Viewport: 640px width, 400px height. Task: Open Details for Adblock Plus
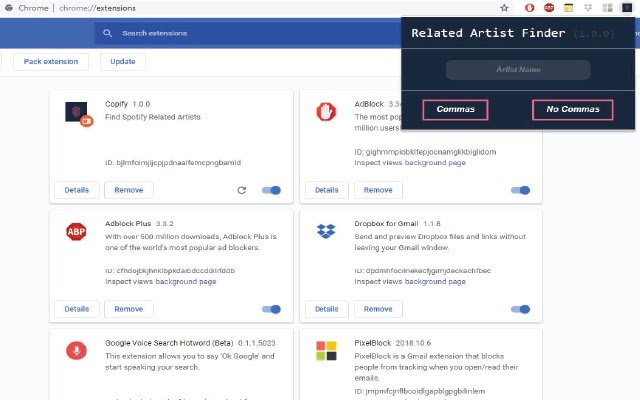[x=77, y=309]
